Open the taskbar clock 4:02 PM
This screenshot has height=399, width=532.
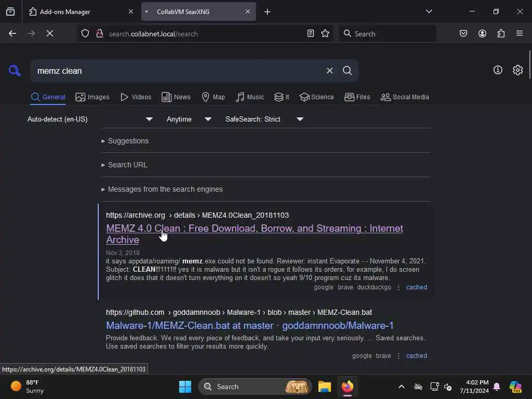coord(474,387)
